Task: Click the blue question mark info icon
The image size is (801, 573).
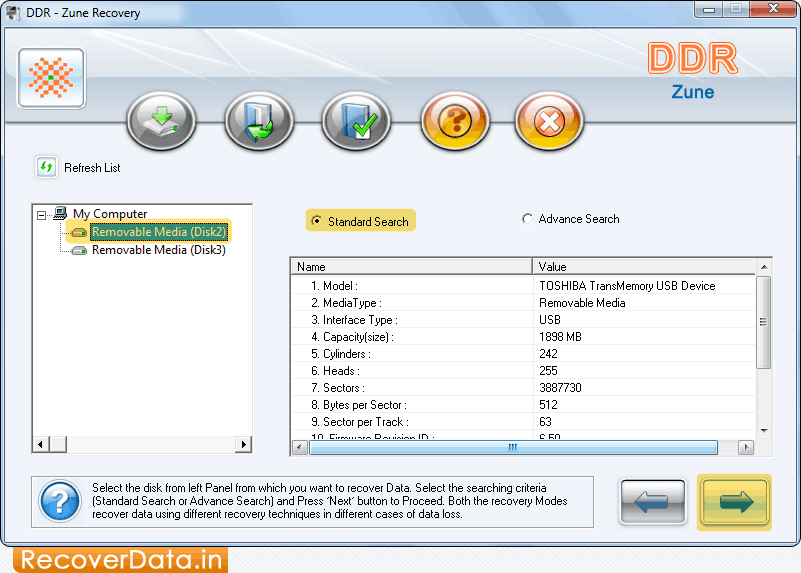Action: point(60,502)
